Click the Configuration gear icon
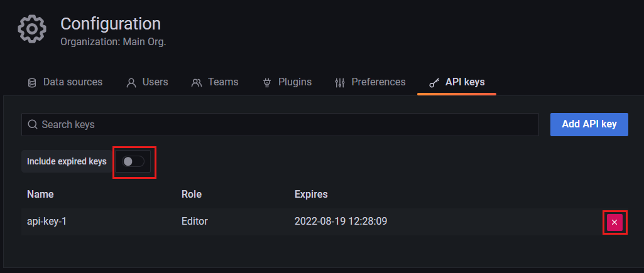The width and height of the screenshot is (644, 273). click(x=31, y=30)
